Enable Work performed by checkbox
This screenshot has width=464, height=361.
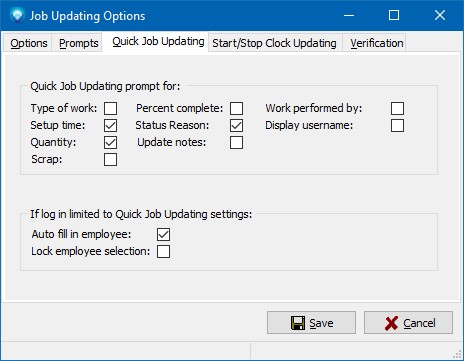click(x=397, y=108)
